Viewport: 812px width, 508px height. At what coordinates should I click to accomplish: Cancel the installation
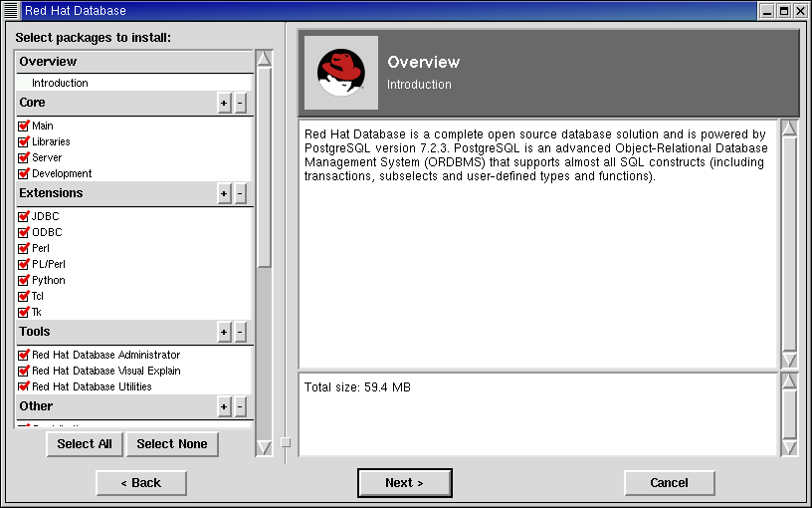(x=669, y=483)
